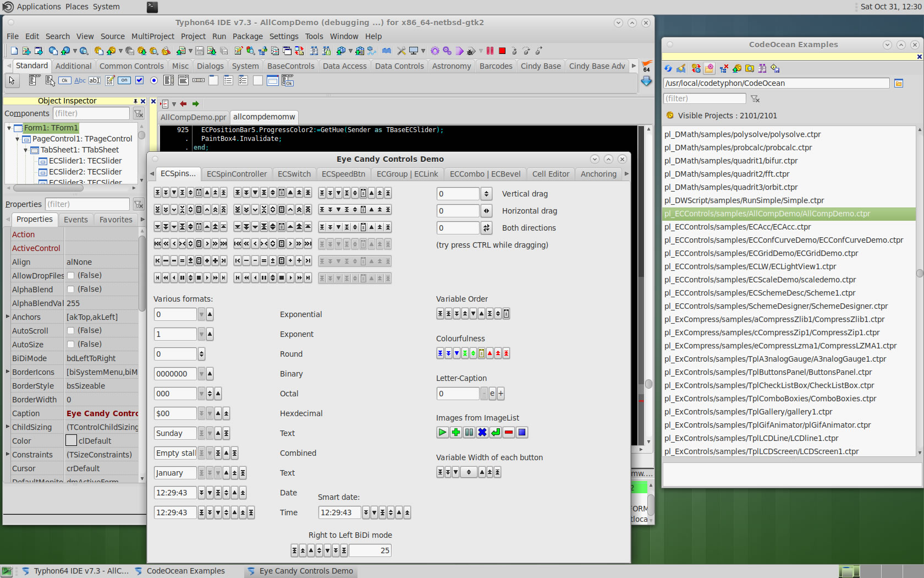Click the red back arrow in source editor toolbar
924x578 pixels.
point(183,103)
